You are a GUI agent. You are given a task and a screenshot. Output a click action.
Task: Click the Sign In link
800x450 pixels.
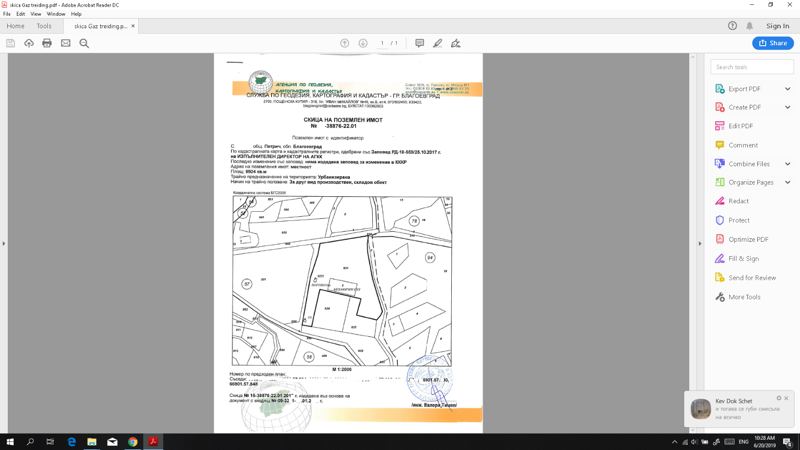tap(777, 26)
